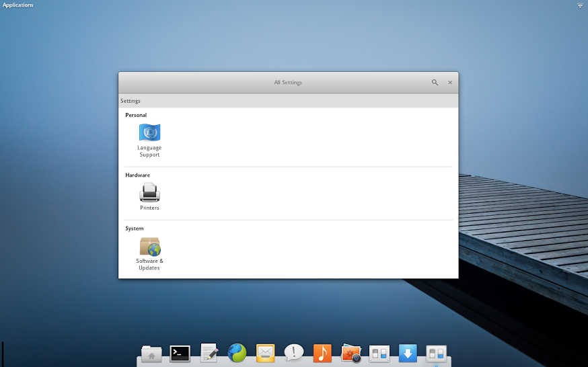Click the 'Language Support' label text

149,151
